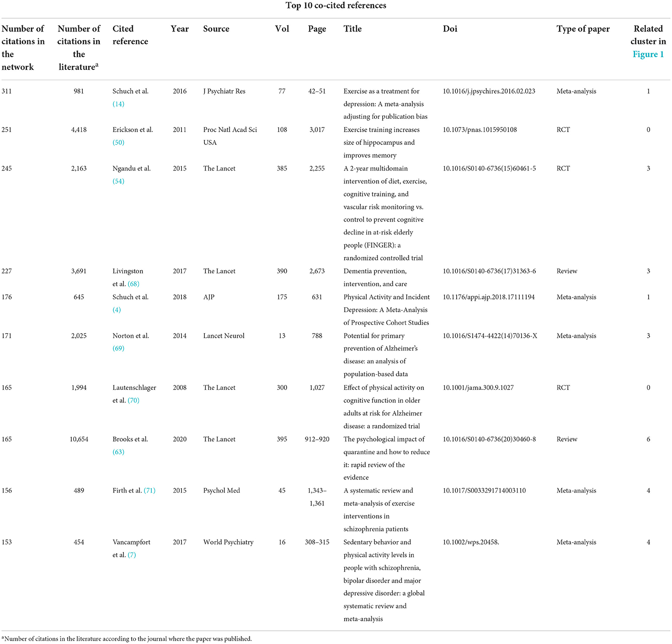Select DOI 10.1016/S0140-6736(17)31363-6

click(489, 271)
